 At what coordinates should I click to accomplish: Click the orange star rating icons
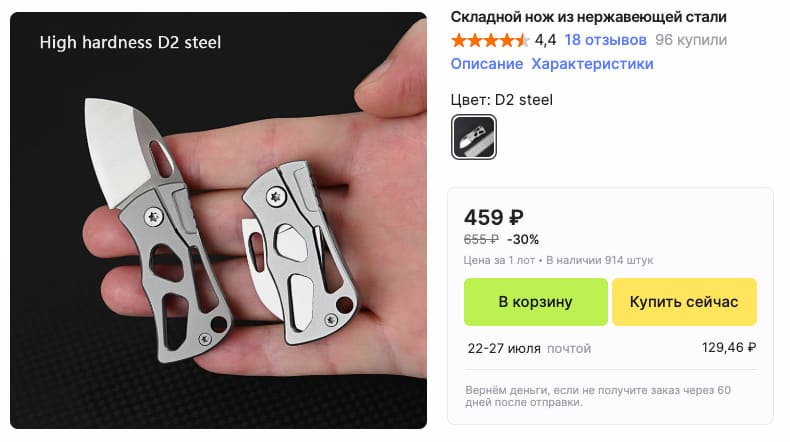pos(490,40)
